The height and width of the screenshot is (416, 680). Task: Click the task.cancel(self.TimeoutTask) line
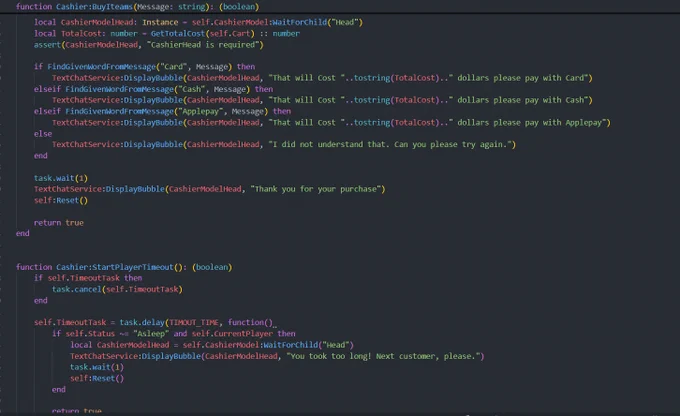(118, 289)
